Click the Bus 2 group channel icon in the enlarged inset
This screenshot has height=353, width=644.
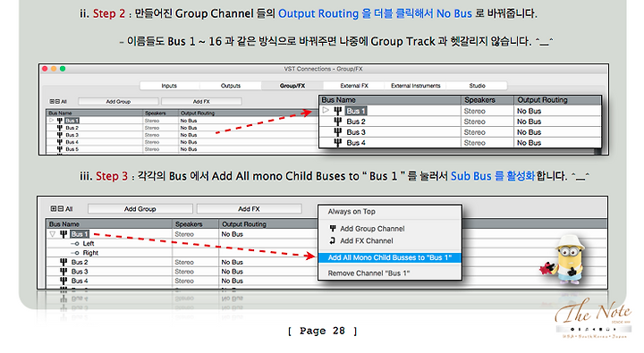point(337,122)
